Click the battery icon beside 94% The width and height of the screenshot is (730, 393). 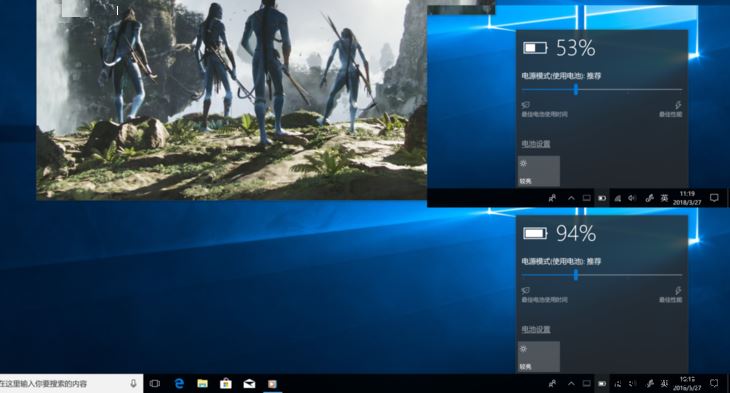535,233
